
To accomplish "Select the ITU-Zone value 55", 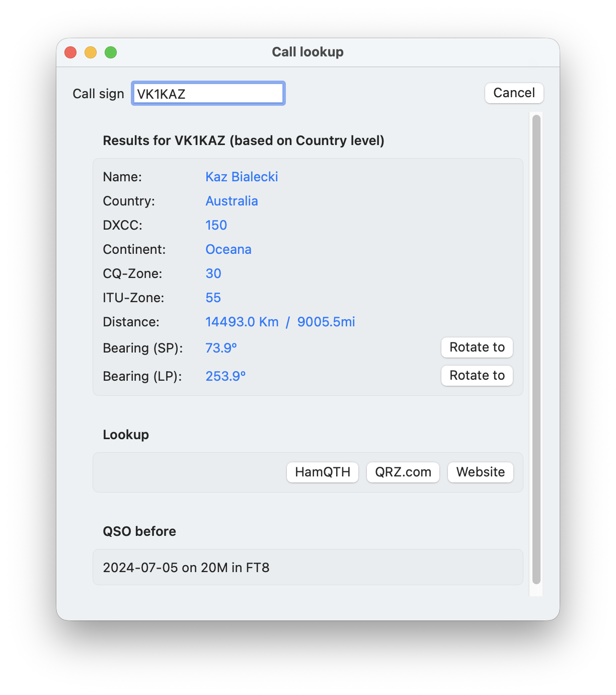I will (x=213, y=298).
